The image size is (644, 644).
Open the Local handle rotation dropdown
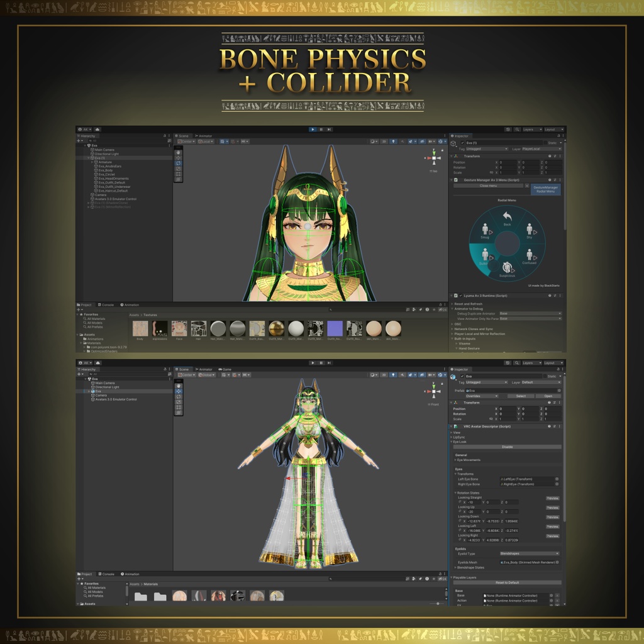point(206,142)
